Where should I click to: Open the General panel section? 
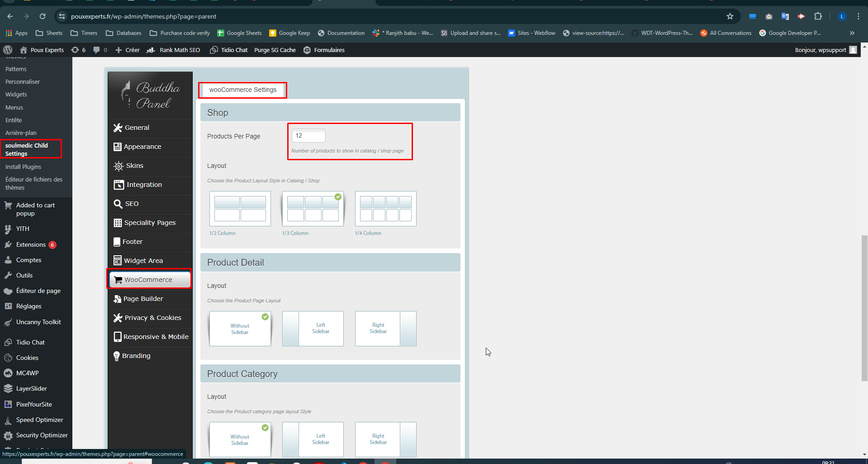pyautogui.click(x=150, y=128)
